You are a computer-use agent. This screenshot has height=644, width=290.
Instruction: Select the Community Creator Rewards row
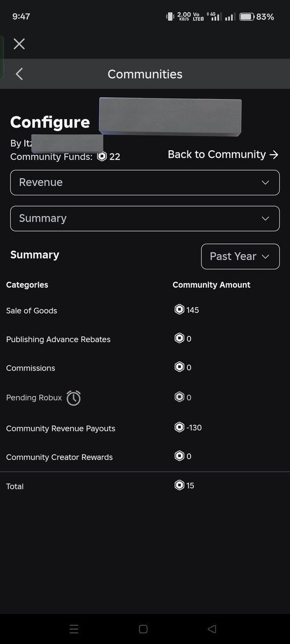point(145,457)
